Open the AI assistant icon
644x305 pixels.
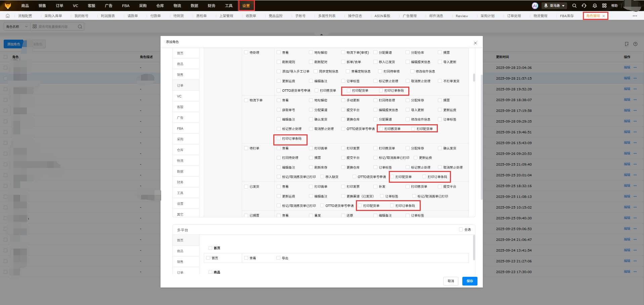coord(535,6)
